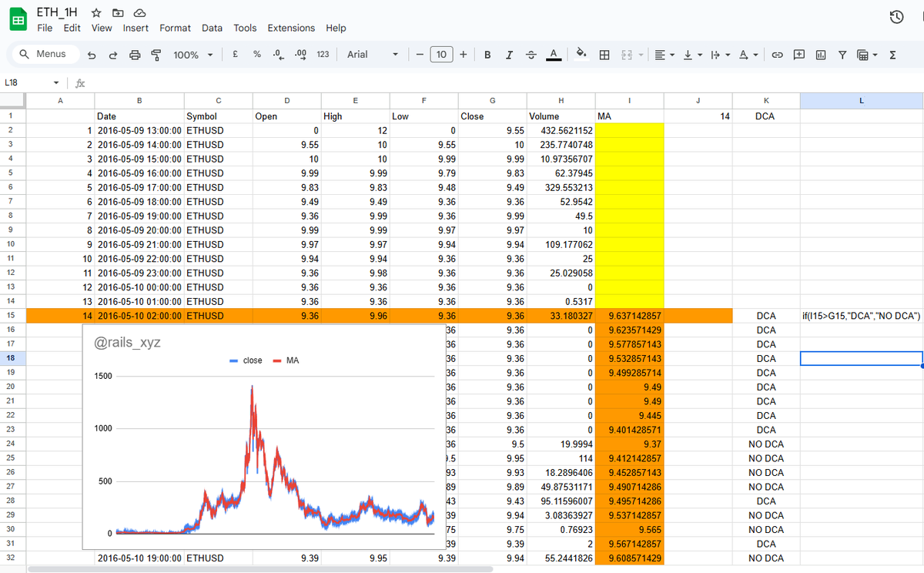924x573 pixels.
Task: Open version history clock icon
Action: [x=896, y=18]
